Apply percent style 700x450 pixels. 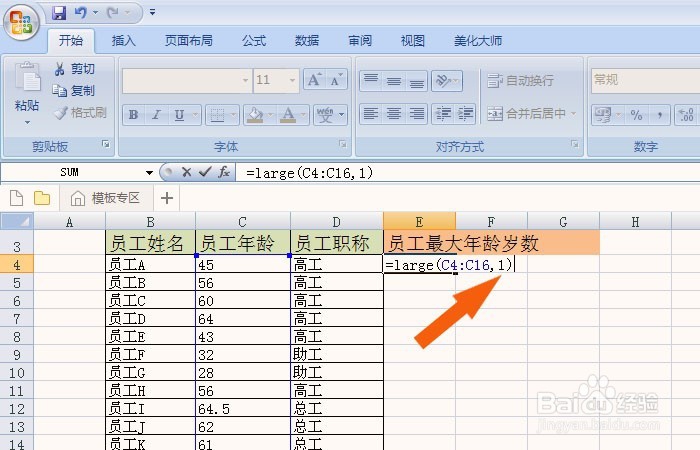[636, 115]
